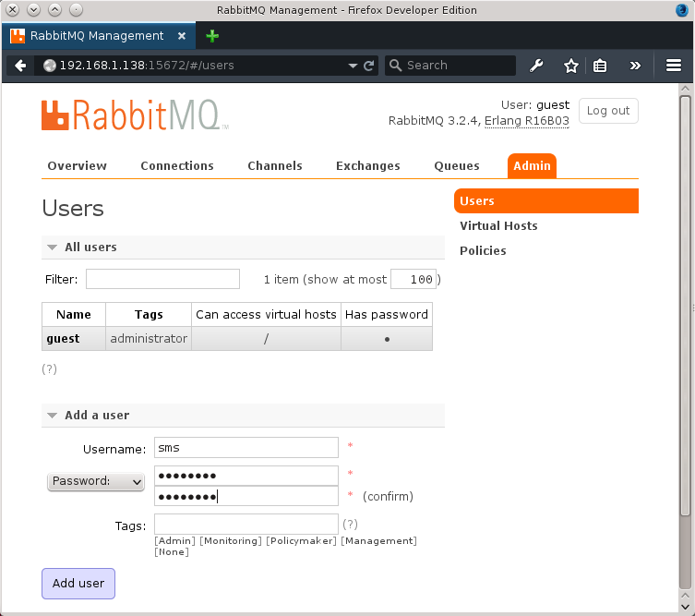This screenshot has width=695, height=616.
Task: Click the Username input field
Action: tap(246, 448)
